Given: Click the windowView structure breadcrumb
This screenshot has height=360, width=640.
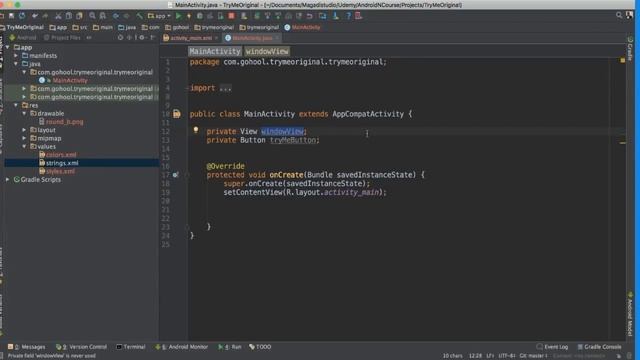Looking at the screenshot, I should [x=267, y=51].
